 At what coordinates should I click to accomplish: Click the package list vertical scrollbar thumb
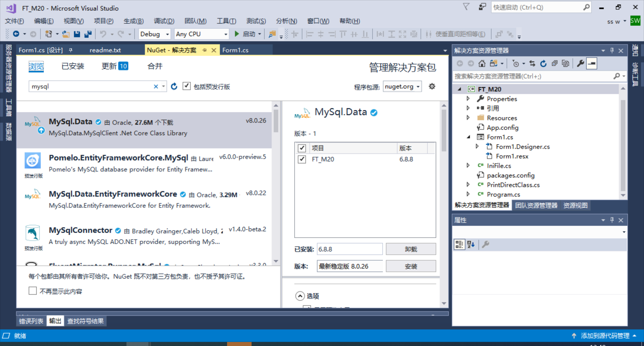click(276, 121)
